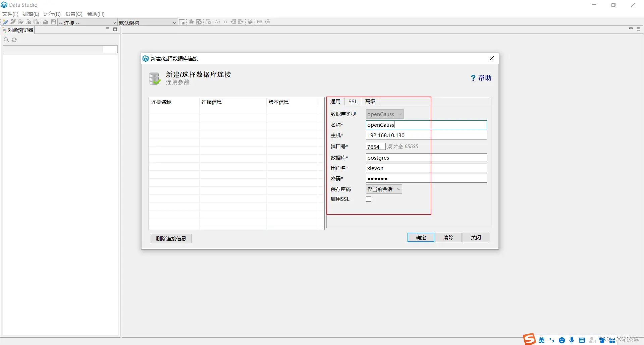644x345 pixels.
Task: Click the 用户名 input field
Action: [x=426, y=168]
